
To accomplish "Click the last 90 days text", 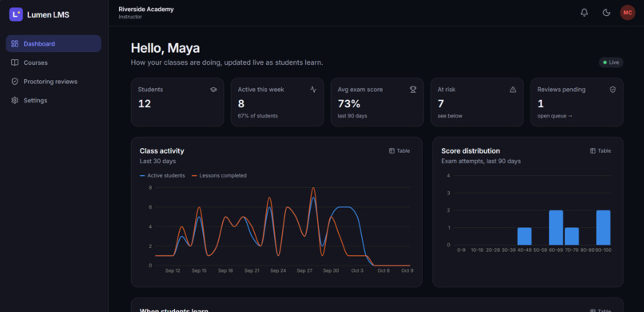I will coord(352,116).
